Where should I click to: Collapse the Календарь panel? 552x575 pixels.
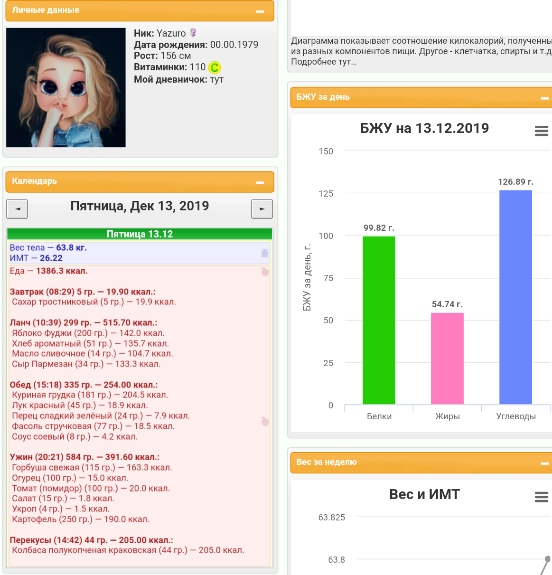(260, 182)
